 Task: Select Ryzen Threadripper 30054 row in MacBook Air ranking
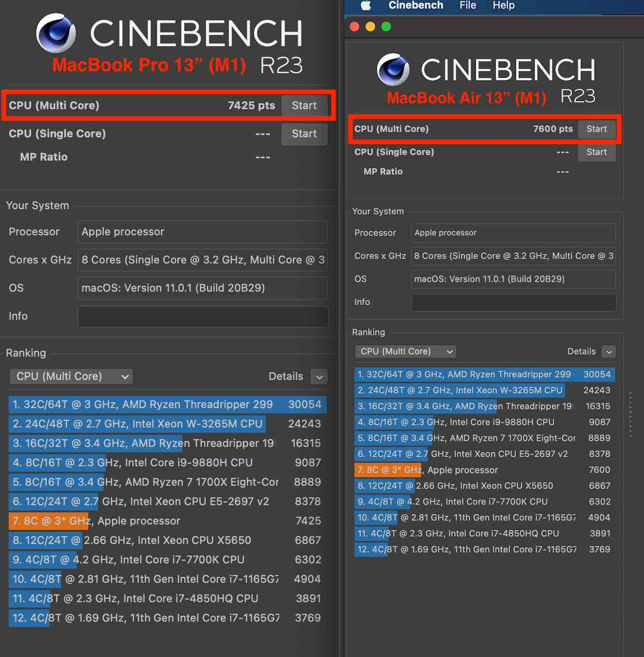click(485, 375)
